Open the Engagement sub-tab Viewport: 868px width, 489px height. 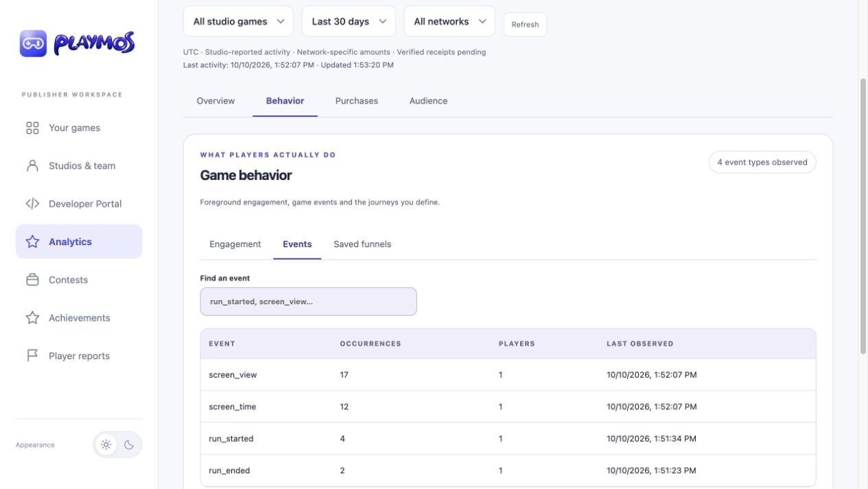(235, 244)
